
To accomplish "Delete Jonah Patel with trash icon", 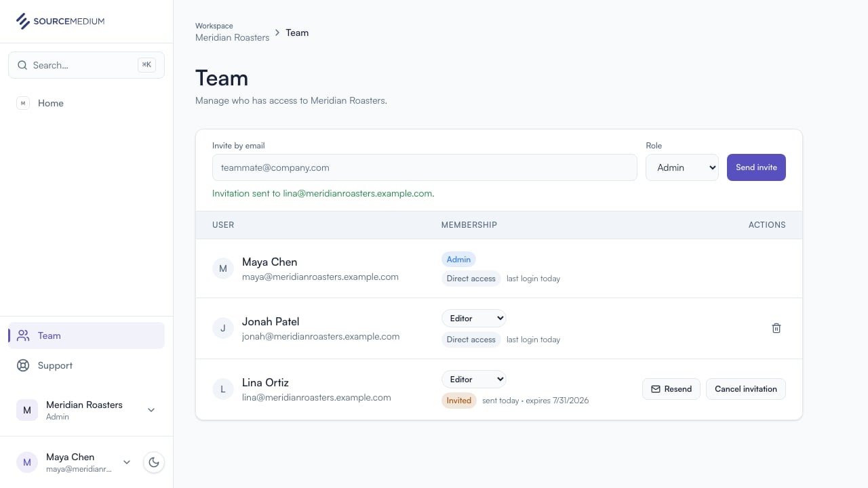I will 776,328.
